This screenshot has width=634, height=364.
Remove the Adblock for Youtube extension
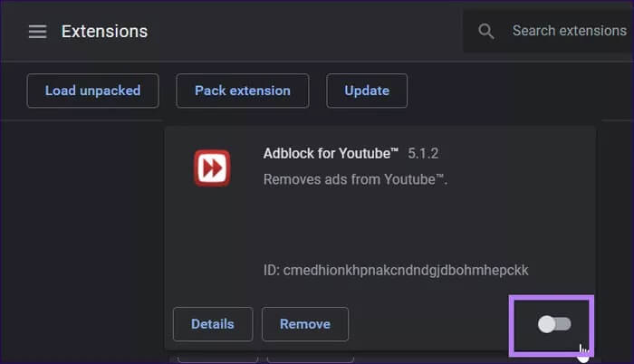click(x=305, y=324)
